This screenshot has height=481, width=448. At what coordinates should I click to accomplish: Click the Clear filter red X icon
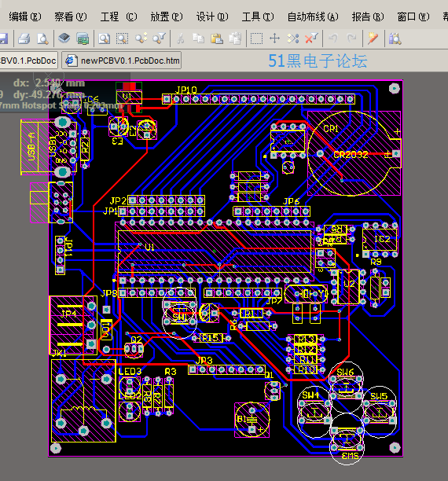pyautogui.click(x=311, y=39)
